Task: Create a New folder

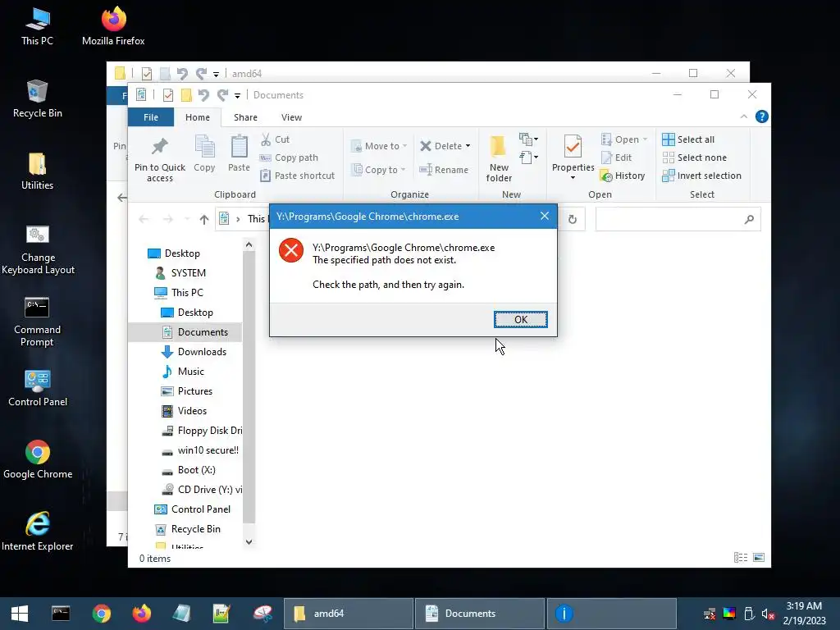Action: (499, 158)
